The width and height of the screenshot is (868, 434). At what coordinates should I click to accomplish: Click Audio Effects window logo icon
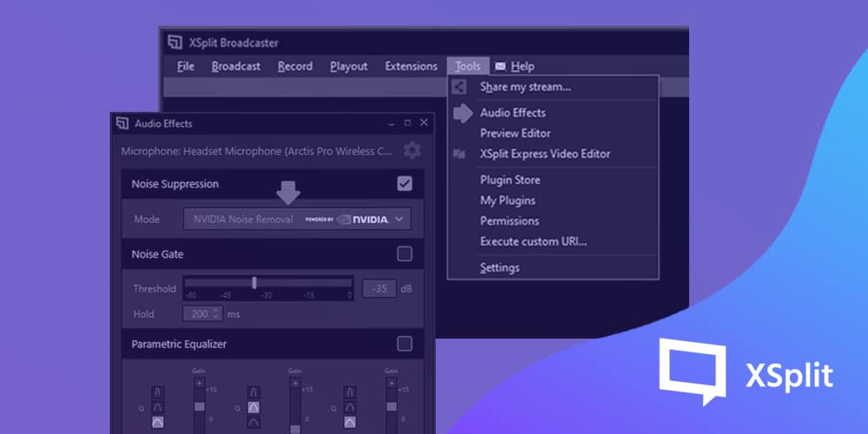point(122,123)
